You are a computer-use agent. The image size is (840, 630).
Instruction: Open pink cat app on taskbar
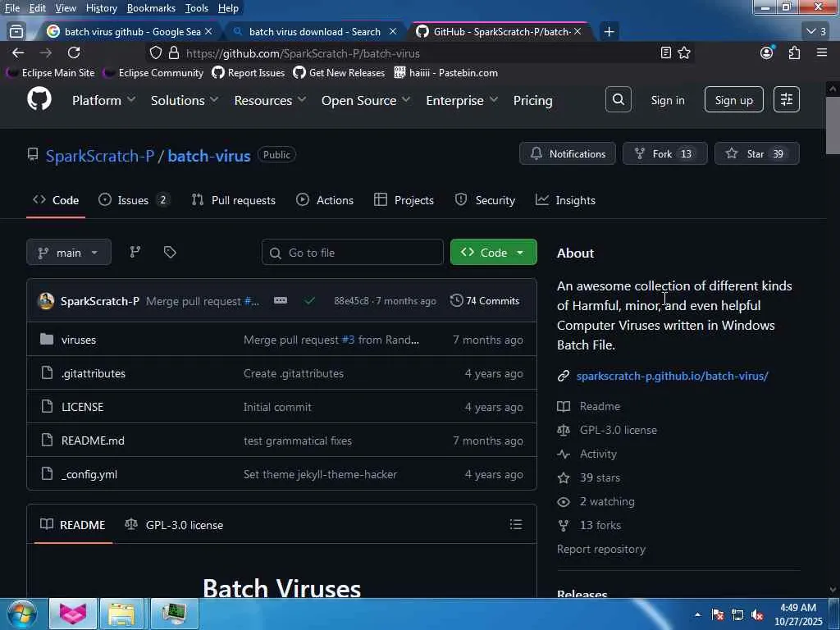tap(73, 614)
